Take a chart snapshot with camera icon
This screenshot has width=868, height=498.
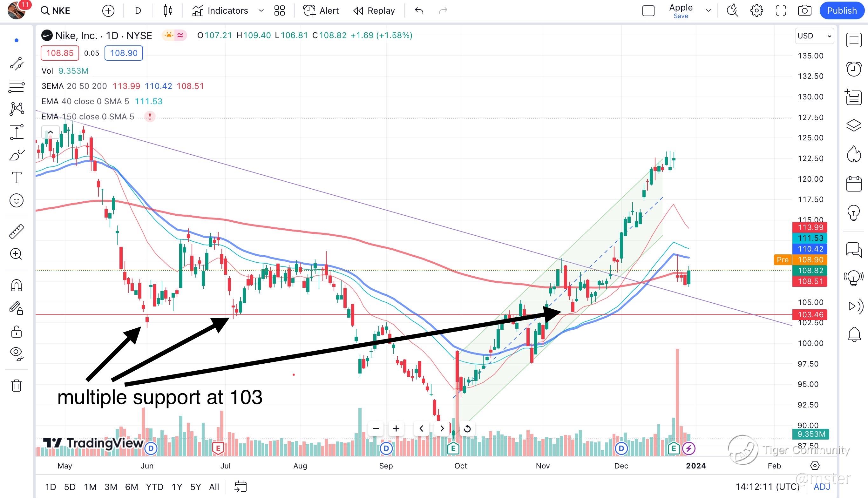804,10
